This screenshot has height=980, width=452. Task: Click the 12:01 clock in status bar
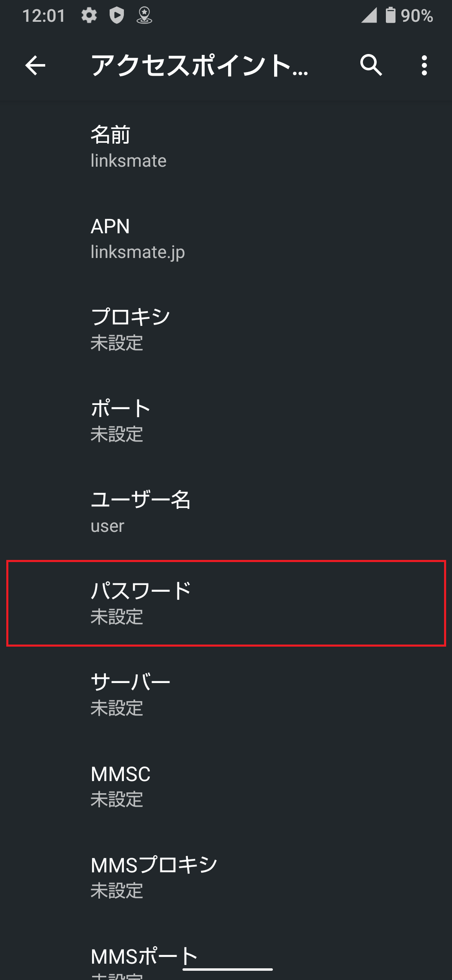pos(44,16)
